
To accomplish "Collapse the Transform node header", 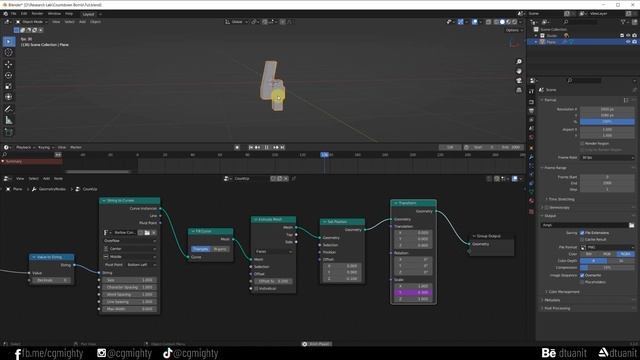I will click(396, 203).
